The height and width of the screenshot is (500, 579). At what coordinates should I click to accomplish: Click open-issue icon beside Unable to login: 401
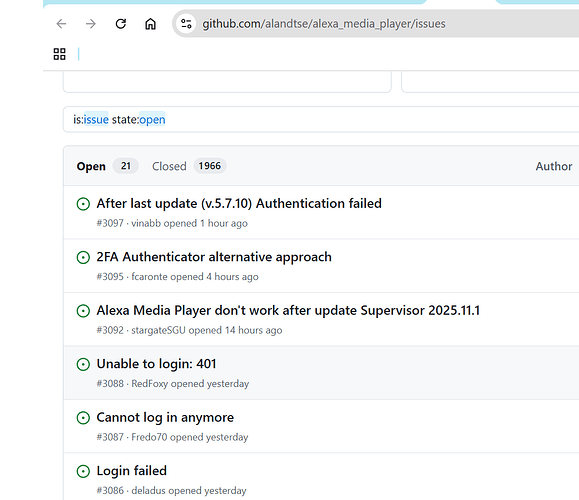83,364
